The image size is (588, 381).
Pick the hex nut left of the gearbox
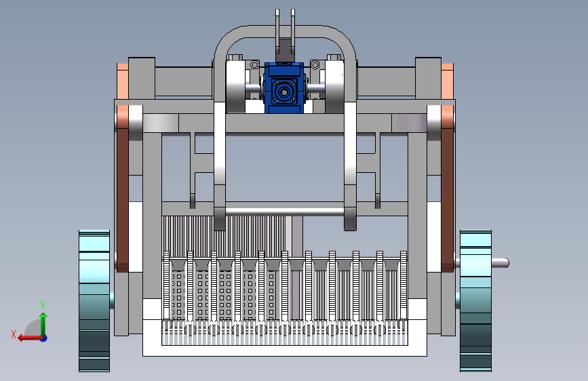(254, 65)
